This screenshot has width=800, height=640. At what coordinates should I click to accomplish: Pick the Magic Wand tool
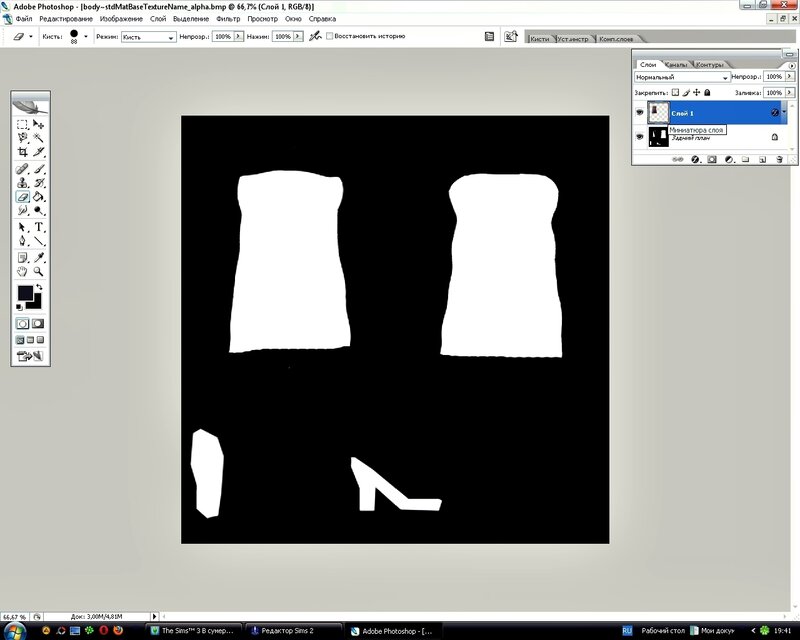[x=39, y=137]
